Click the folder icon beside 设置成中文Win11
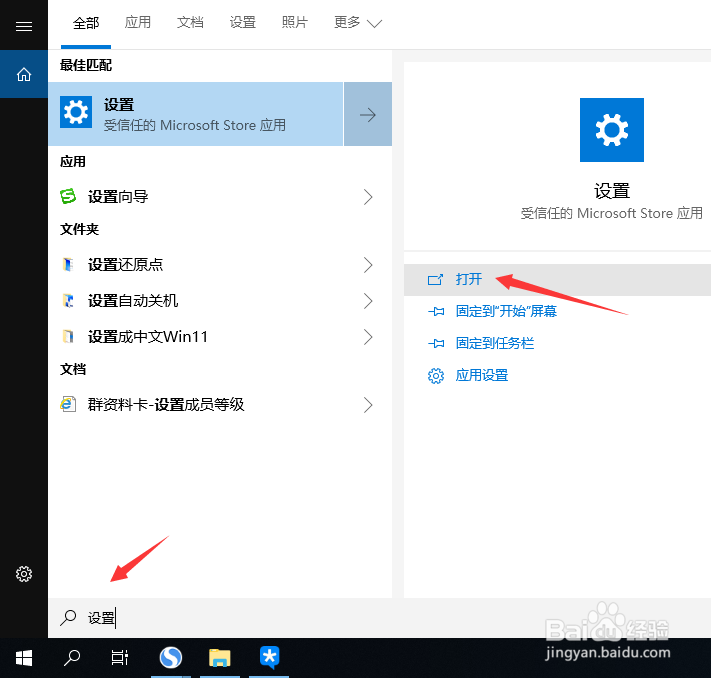The image size is (711, 678). (x=68, y=337)
